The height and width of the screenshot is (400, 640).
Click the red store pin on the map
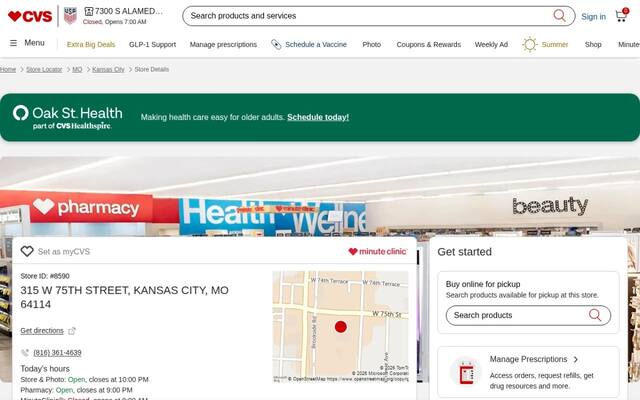[341, 327]
